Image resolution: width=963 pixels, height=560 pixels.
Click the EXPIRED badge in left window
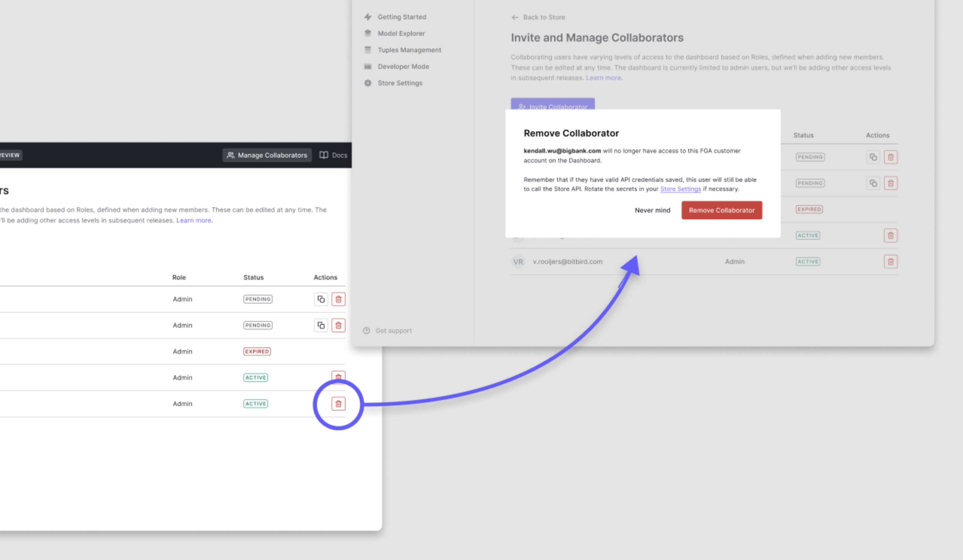coord(257,352)
